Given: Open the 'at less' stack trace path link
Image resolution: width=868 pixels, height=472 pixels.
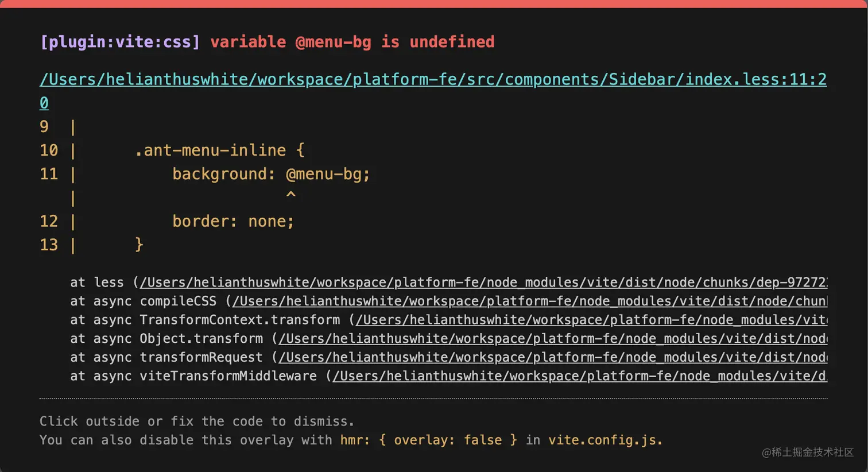Looking at the screenshot, I should click(x=483, y=283).
